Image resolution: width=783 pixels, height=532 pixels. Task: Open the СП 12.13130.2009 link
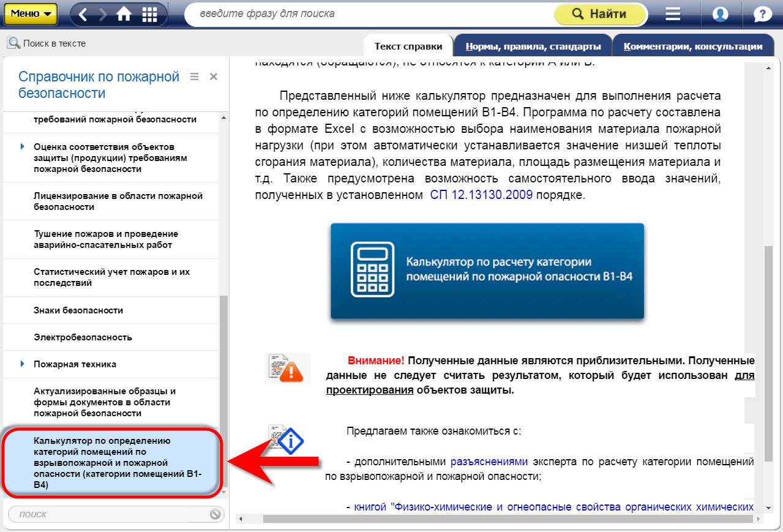(x=481, y=195)
